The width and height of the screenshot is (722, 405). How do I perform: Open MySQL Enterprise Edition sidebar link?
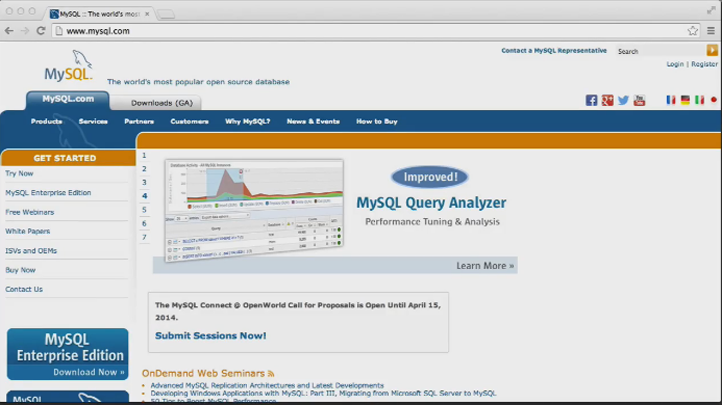pos(48,193)
